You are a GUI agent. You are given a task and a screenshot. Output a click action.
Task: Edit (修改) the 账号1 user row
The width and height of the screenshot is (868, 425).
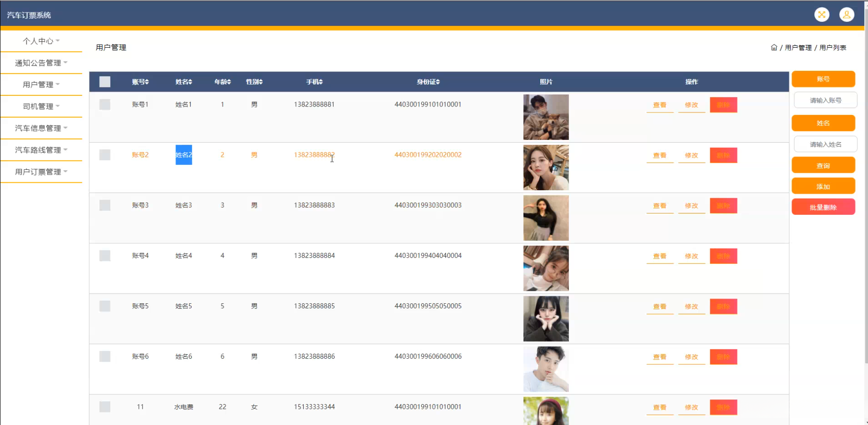pos(692,105)
